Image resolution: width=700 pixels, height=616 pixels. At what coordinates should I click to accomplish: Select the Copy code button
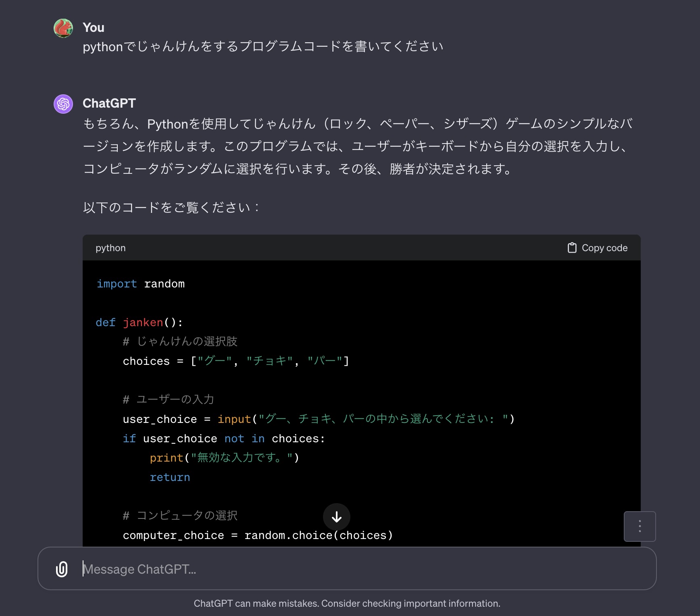[x=597, y=248]
